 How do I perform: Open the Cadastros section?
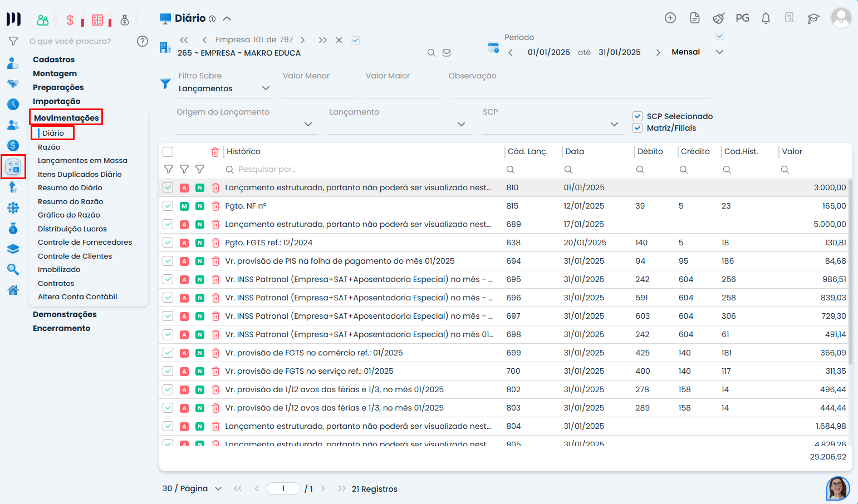(53, 60)
